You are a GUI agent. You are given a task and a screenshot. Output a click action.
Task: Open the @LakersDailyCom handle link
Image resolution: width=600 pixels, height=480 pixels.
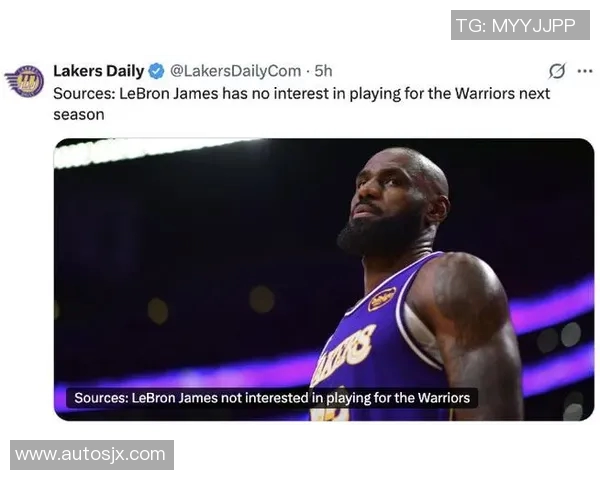click(x=235, y=71)
